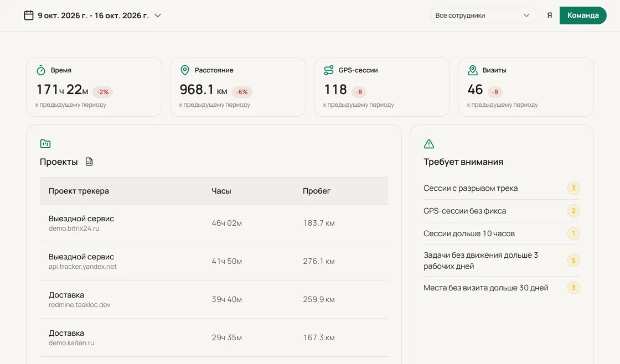Click the calendar icon beside the date range
Image resolution: width=620 pixels, height=364 pixels.
(x=28, y=15)
